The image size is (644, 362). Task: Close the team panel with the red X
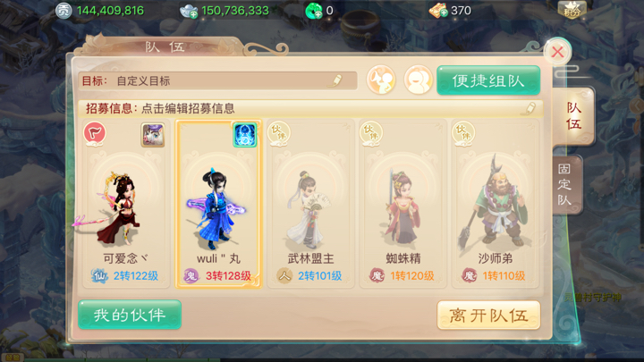point(557,52)
